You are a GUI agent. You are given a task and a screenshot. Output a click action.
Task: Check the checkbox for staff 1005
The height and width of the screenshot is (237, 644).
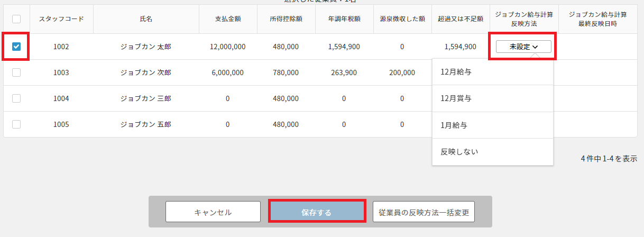click(16, 124)
